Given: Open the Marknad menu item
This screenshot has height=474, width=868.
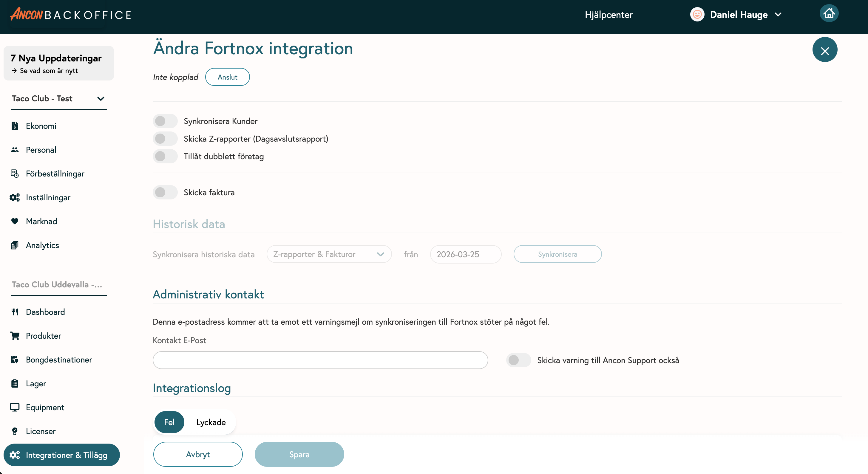Looking at the screenshot, I should (x=41, y=221).
